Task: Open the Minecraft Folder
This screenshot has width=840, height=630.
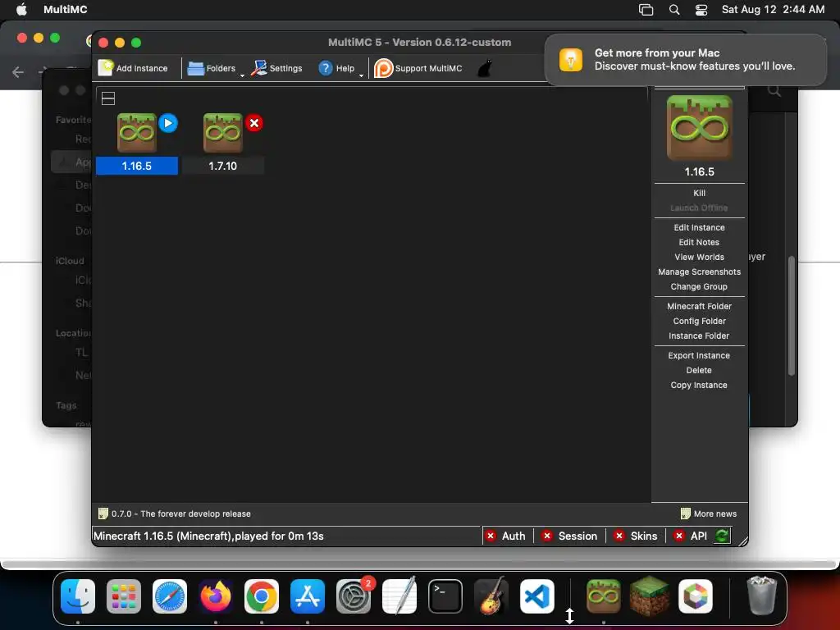Action: [699, 306]
